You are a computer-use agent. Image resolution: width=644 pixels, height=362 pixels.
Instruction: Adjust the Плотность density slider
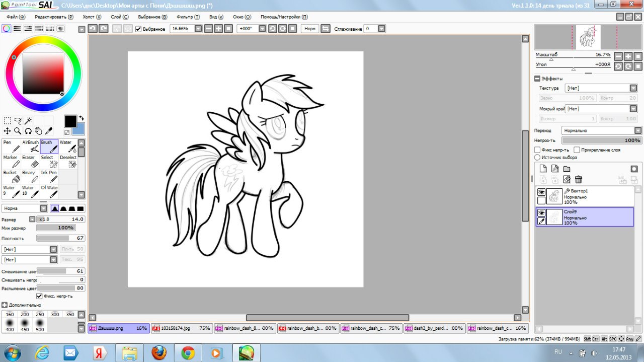point(60,238)
